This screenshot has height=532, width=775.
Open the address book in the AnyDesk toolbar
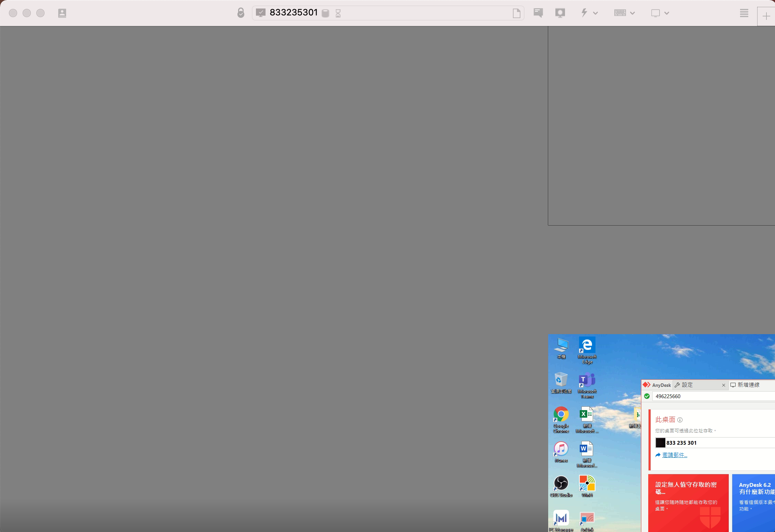[x=62, y=13]
